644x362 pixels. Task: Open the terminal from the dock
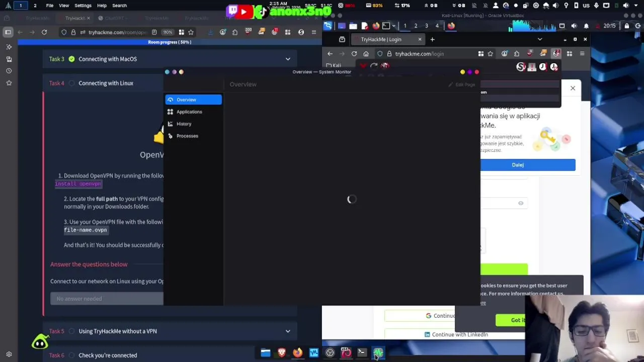[x=362, y=353]
